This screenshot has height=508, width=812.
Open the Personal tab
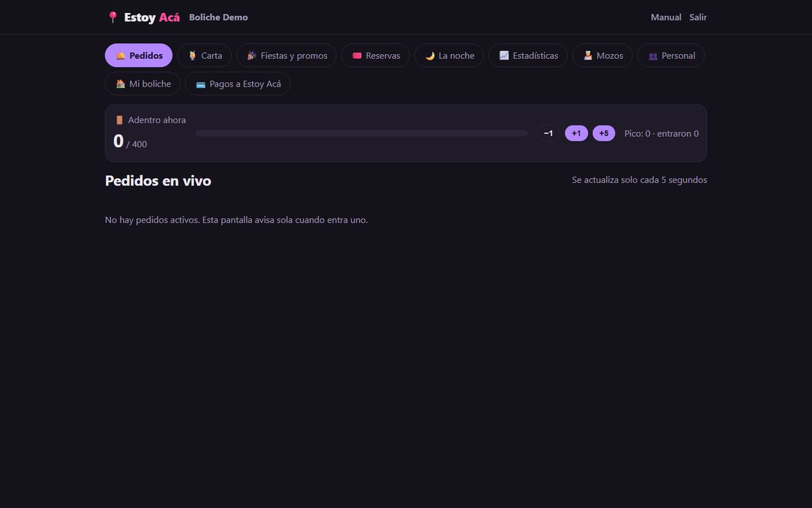(x=671, y=56)
